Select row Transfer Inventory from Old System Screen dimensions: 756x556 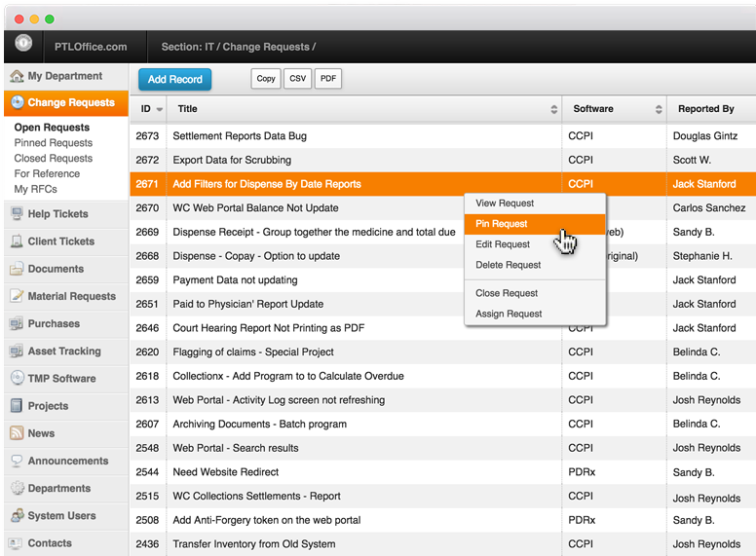pyautogui.click(x=442, y=544)
